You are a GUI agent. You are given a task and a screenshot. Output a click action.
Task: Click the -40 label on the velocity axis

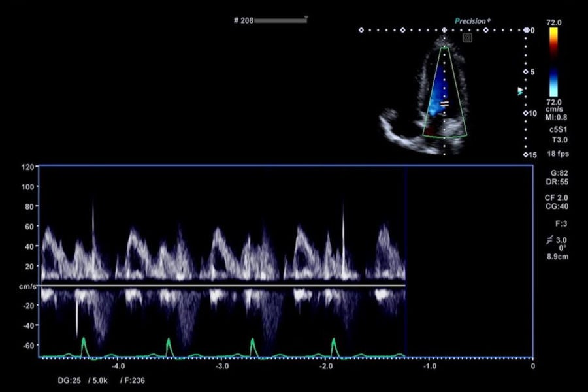(x=28, y=325)
